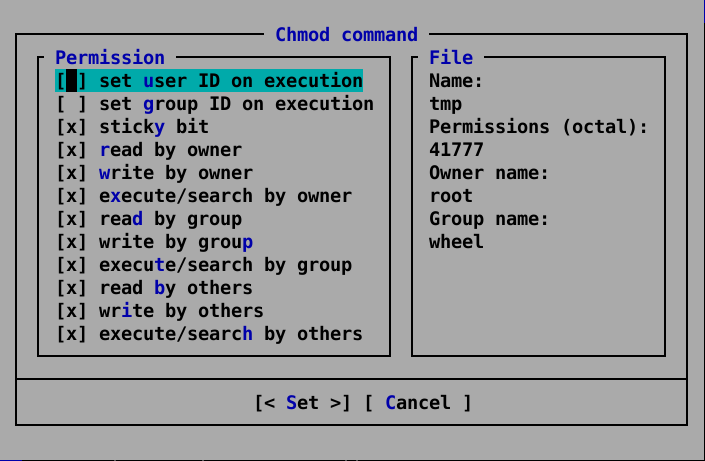Click the file name tmp
Viewport: 705px width, 461px height.
445,104
